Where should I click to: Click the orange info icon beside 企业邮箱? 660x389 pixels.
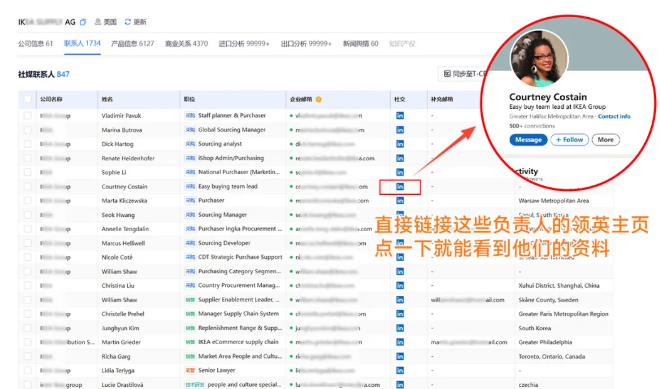319,99
